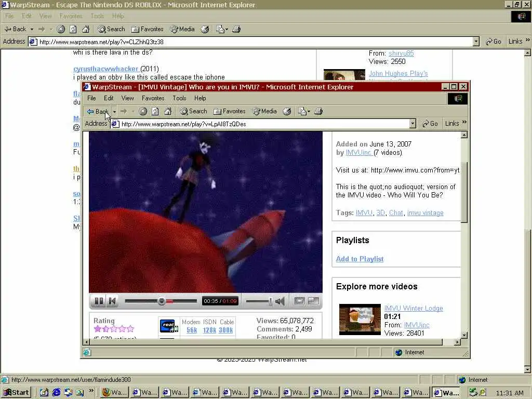Screen dimensions: 532x399
Task: Click Go button in IMVU window
Action: tap(430, 124)
